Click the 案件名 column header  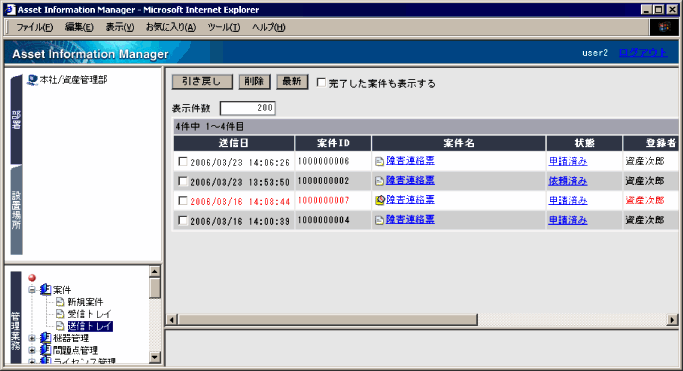click(459, 143)
